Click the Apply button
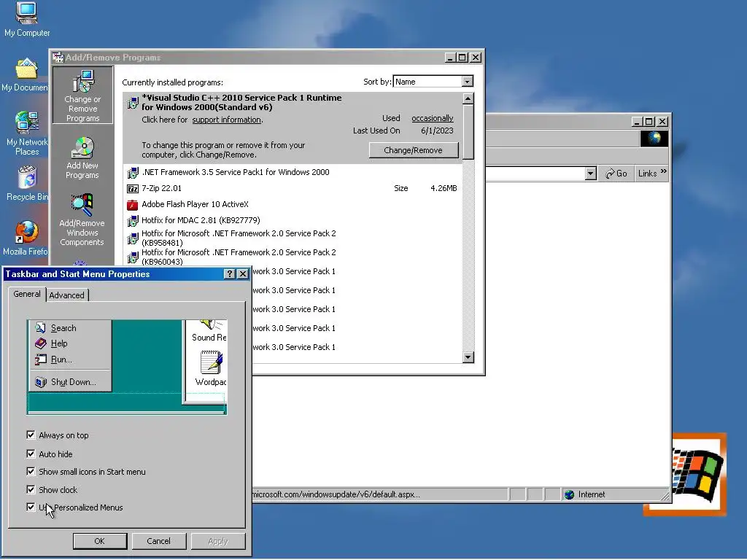747x560 pixels. [x=218, y=542]
